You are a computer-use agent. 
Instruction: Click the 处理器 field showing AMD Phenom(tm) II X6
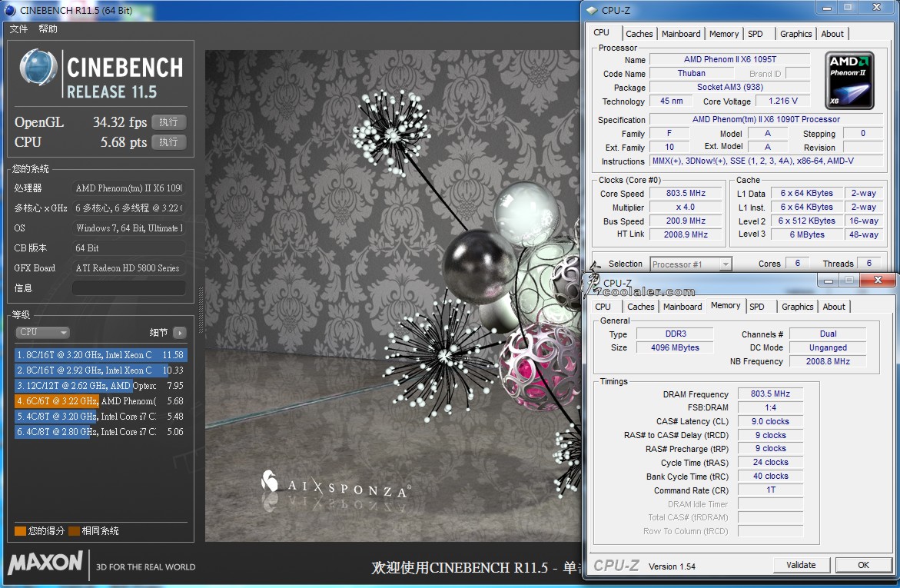coord(128,188)
